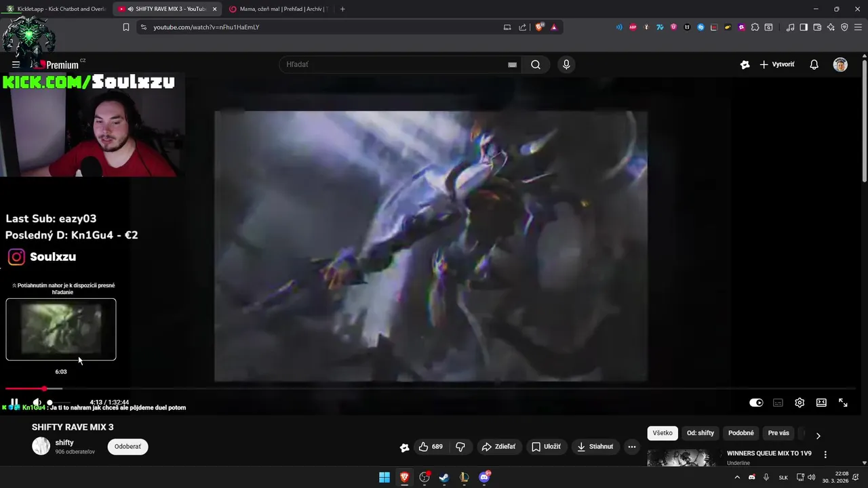Open the Brave wallet icon
Image resolution: width=868 pixels, height=488 pixels.
(x=817, y=27)
